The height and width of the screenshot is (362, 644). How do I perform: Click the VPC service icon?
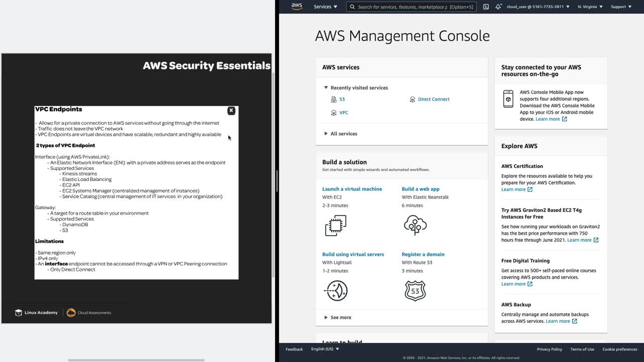[334, 113]
